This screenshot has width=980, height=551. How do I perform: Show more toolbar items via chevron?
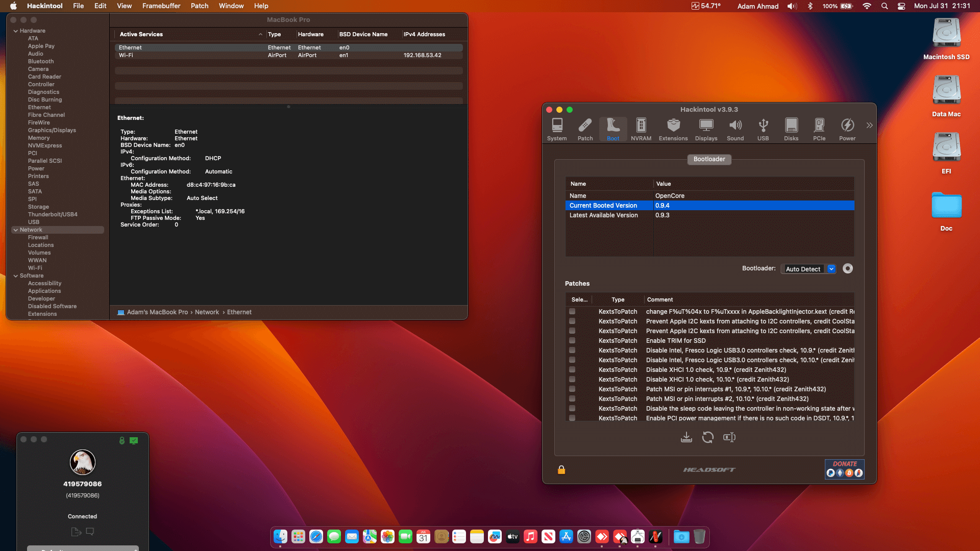(x=869, y=125)
